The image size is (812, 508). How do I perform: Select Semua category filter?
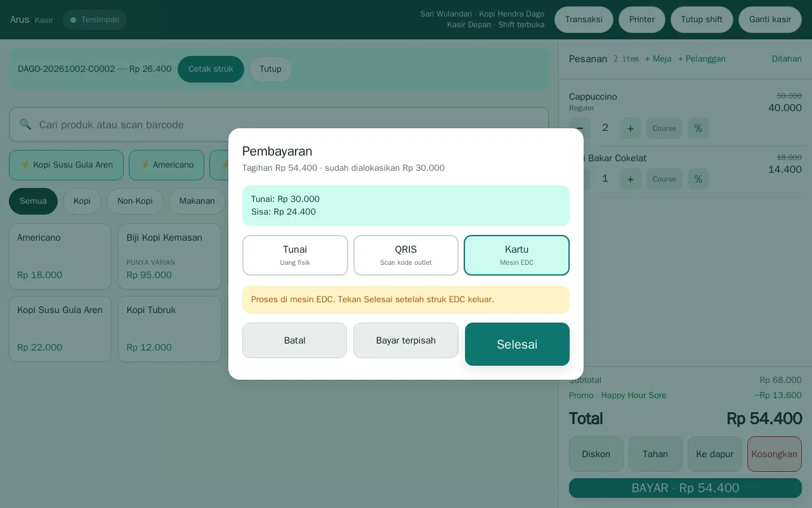tap(33, 201)
